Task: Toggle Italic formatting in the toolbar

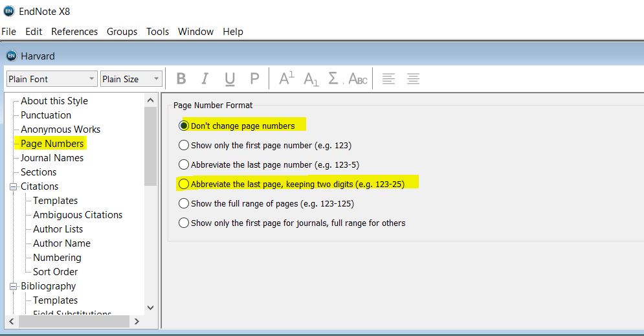Action: click(x=205, y=78)
